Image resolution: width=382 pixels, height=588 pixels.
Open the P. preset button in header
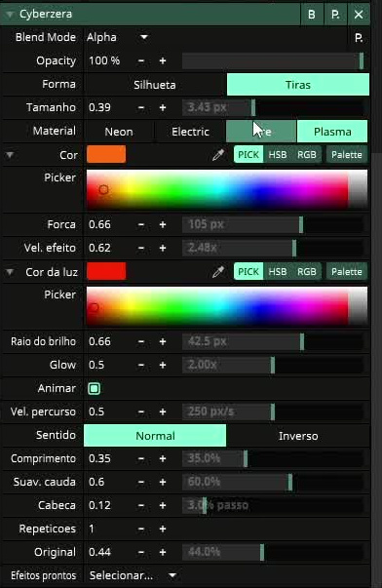(x=335, y=15)
